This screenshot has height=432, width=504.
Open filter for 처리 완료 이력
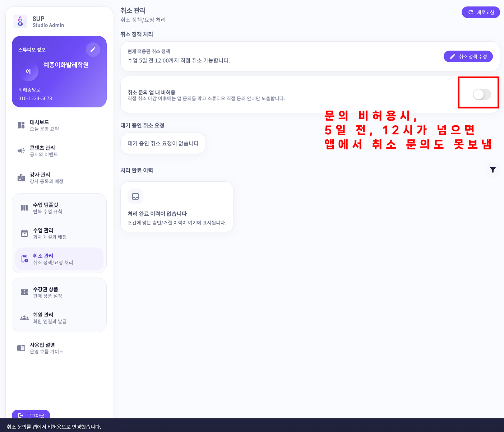pyautogui.click(x=493, y=170)
